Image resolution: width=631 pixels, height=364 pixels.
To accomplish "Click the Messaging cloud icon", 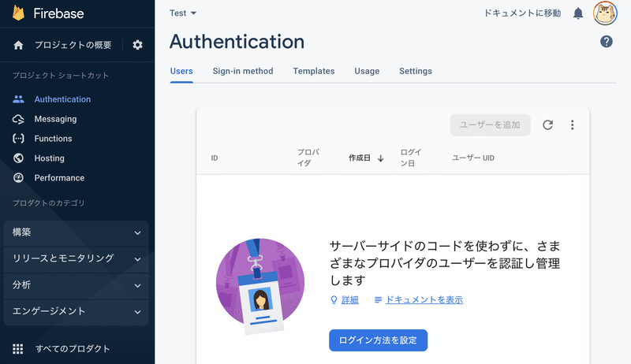I will (x=18, y=119).
